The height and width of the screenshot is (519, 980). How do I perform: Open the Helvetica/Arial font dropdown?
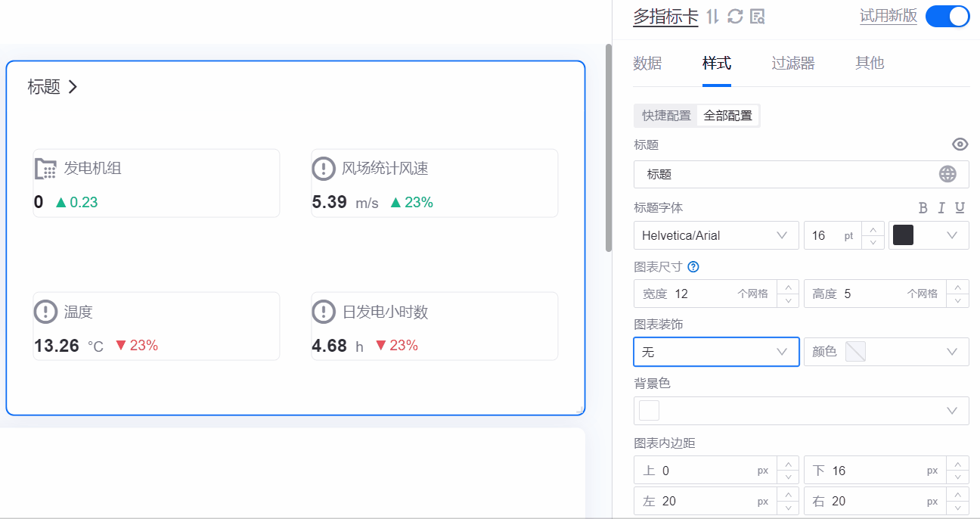coord(715,235)
